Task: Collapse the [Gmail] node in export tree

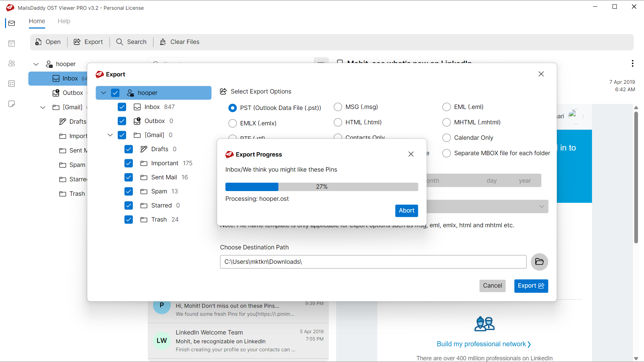Action: [x=110, y=135]
